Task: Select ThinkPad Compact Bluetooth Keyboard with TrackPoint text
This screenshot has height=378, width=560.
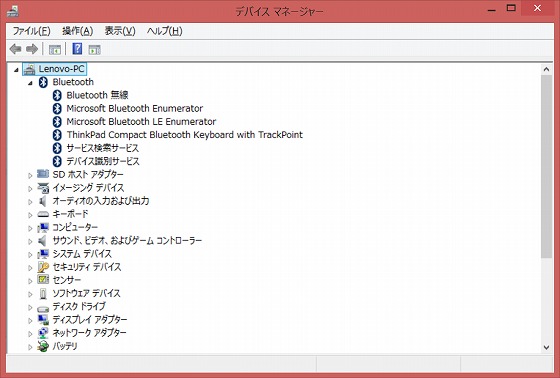Action: 185,135
